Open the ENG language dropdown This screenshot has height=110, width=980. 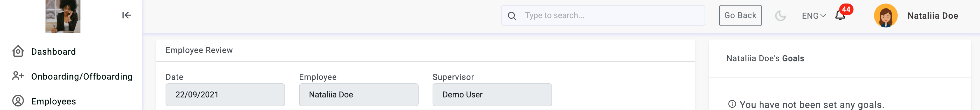coord(814,16)
